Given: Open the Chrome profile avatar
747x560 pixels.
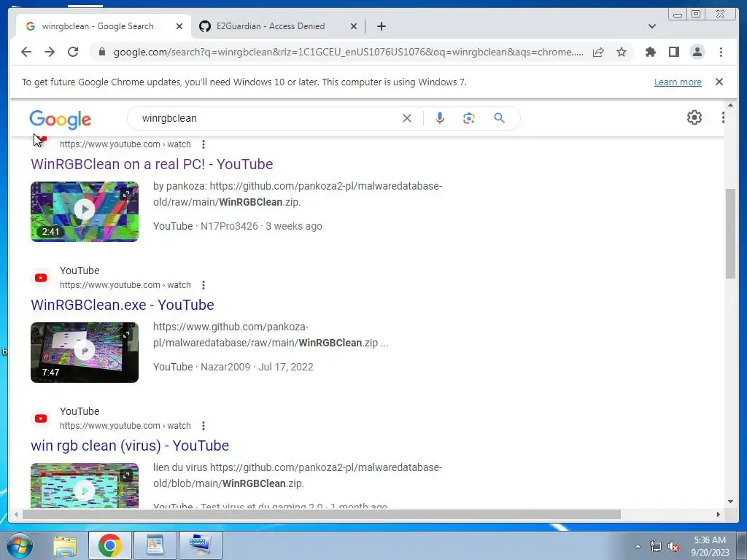Looking at the screenshot, I should coord(697,52).
